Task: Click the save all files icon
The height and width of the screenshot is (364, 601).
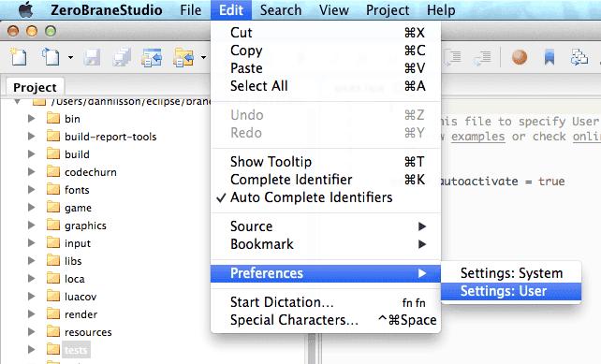Action: (x=122, y=57)
